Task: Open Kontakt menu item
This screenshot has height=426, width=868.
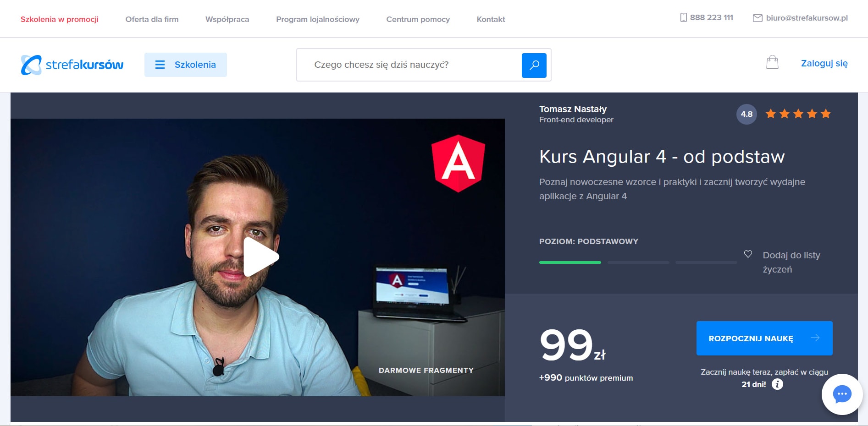Action: (491, 19)
